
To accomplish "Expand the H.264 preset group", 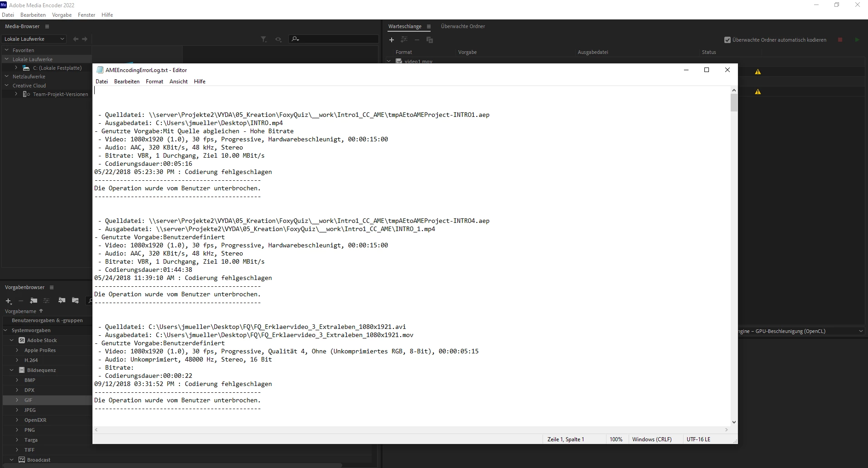I will click(x=17, y=360).
